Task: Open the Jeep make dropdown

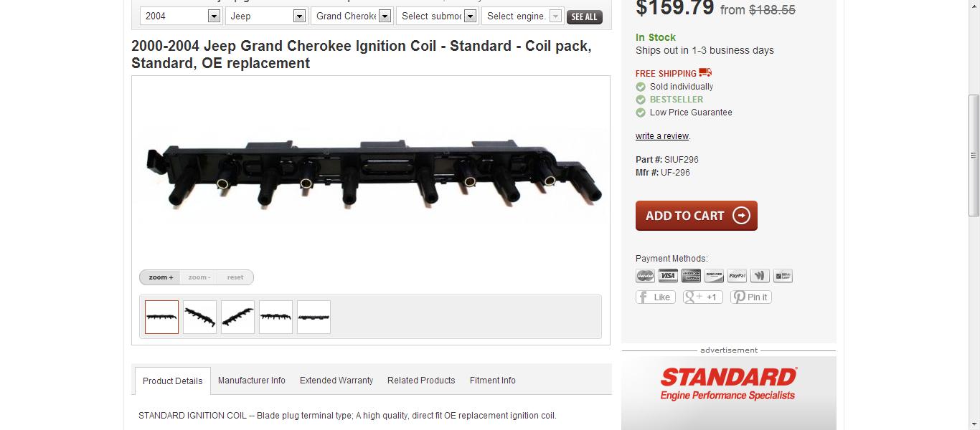Action: pyautogui.click(x=266, y=16)
